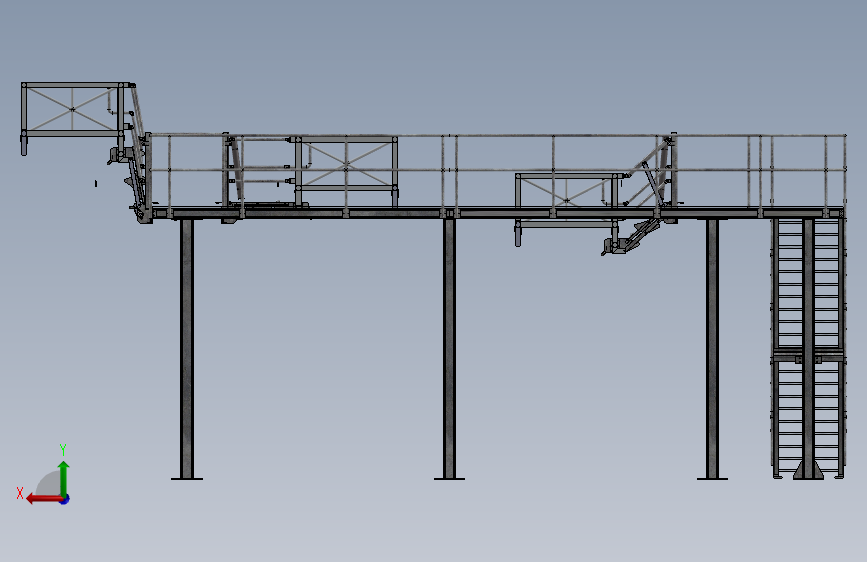Click the blue Z axis dot of the triad

pyautogui.click(x=65, y=499)
